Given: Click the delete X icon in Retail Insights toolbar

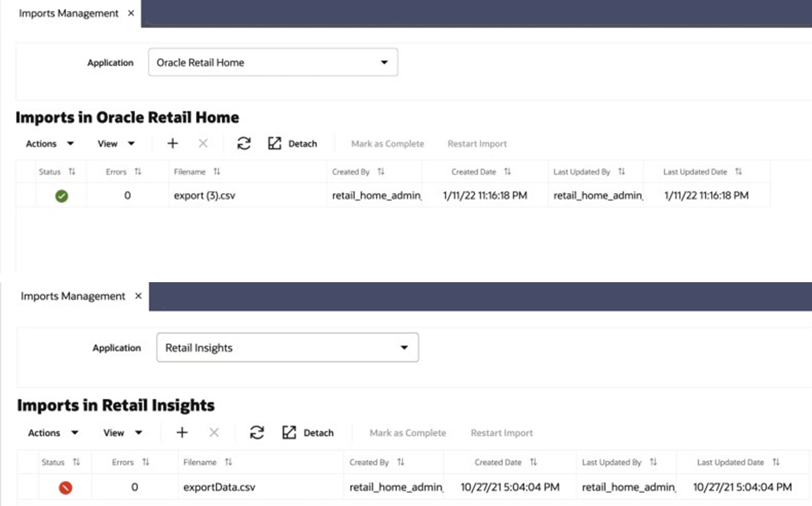Looking at the screenshot, I should (x=214, y=432).
